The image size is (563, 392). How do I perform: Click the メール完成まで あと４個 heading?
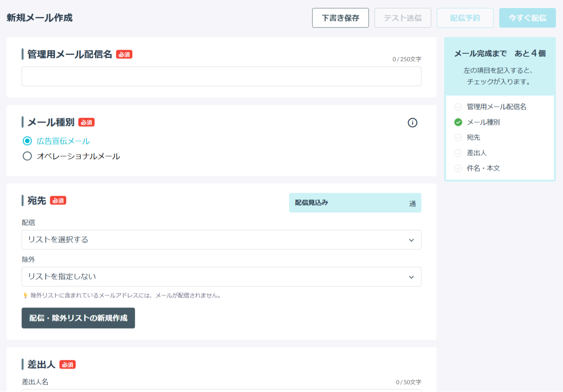(500, 54)
